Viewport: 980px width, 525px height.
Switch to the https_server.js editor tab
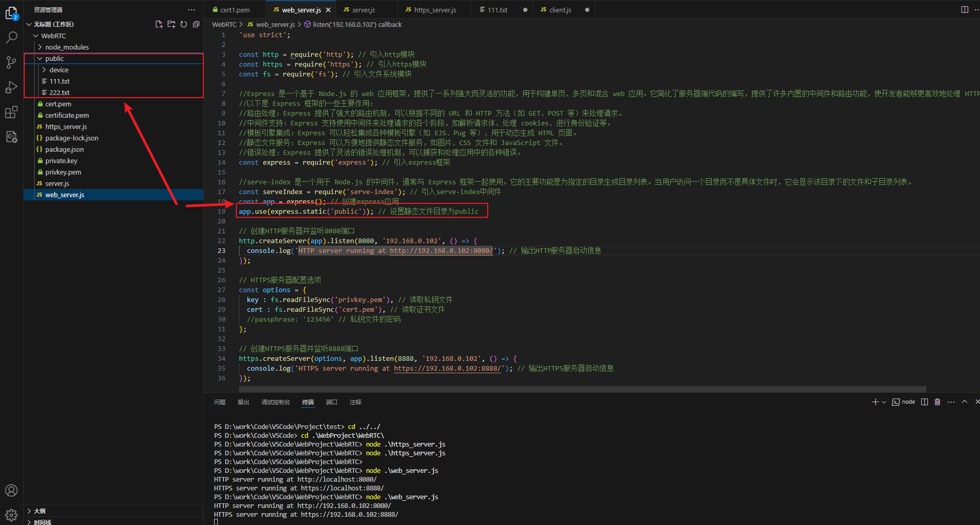[435, 10]
